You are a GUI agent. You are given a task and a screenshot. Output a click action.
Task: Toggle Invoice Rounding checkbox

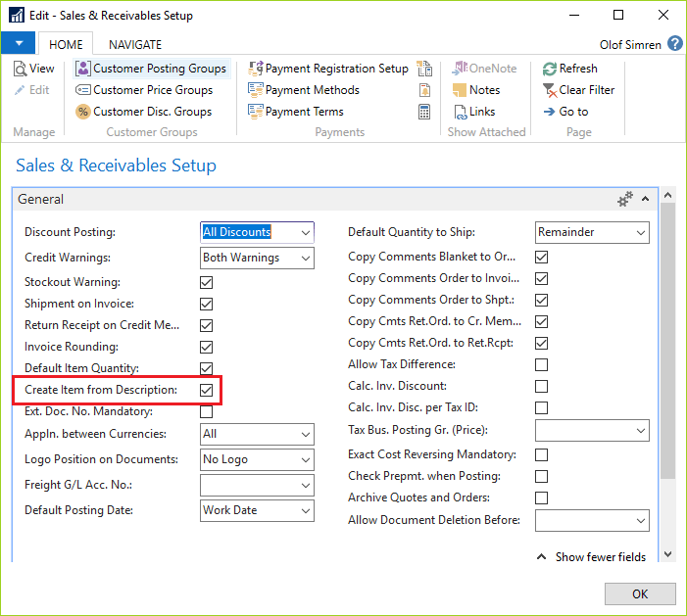pos(207,348)
